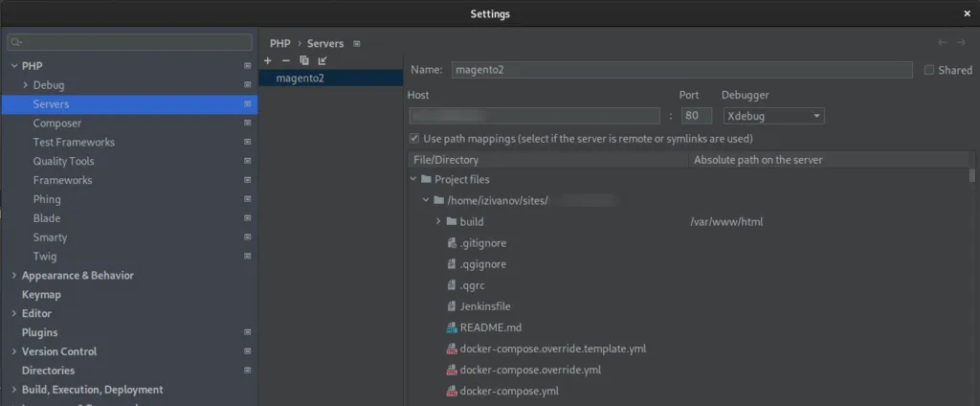Image resolution: width=980 pixels, height=406 pixels.
Task: Click project icon on Twig row
Action: pos(248,256)
